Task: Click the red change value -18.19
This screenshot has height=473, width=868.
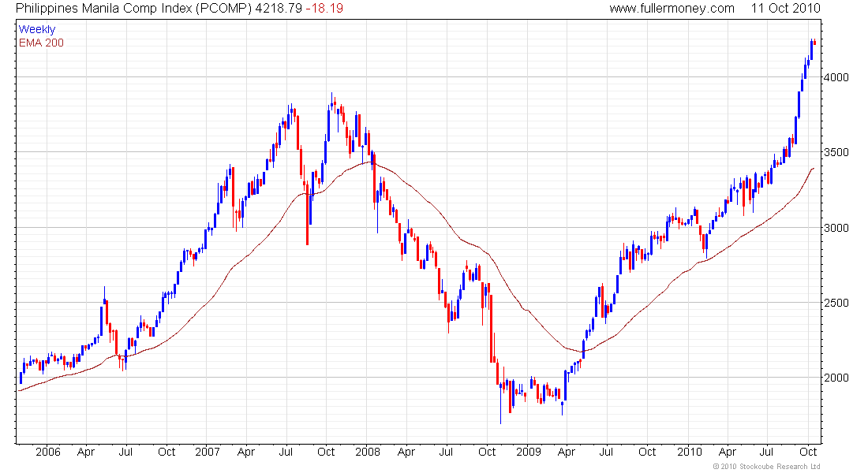Action: click(324, 9)
